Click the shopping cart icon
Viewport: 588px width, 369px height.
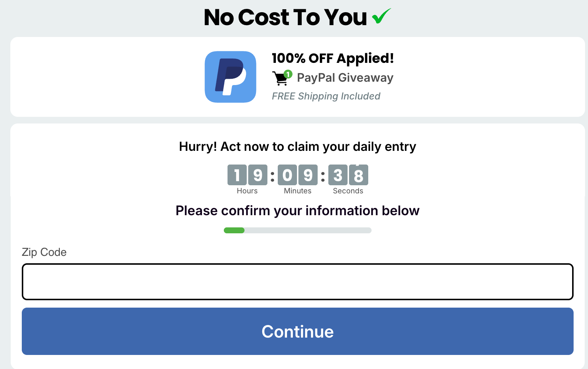(280, 78)
